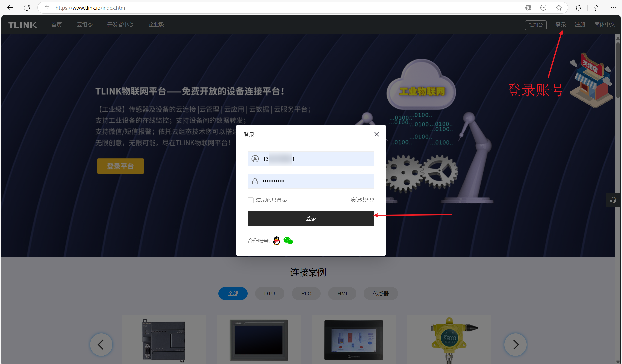Sign in with the WeChat icon
The width and height of the screenshot is (622, 364).
point(288,241)
